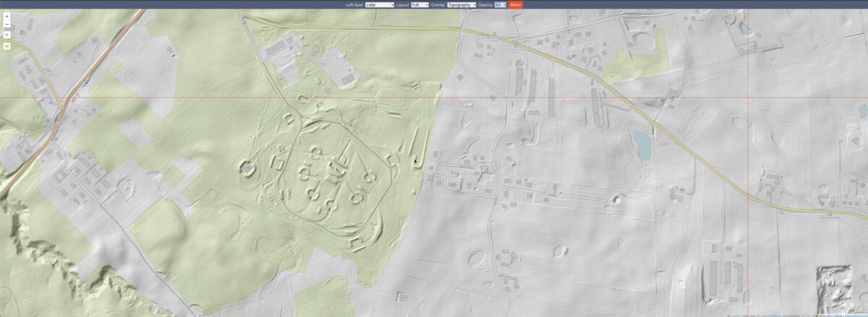This screenshot has height=317, width=868.
Task: Open the map search magnifier tool
Action: tap(7, 35)
